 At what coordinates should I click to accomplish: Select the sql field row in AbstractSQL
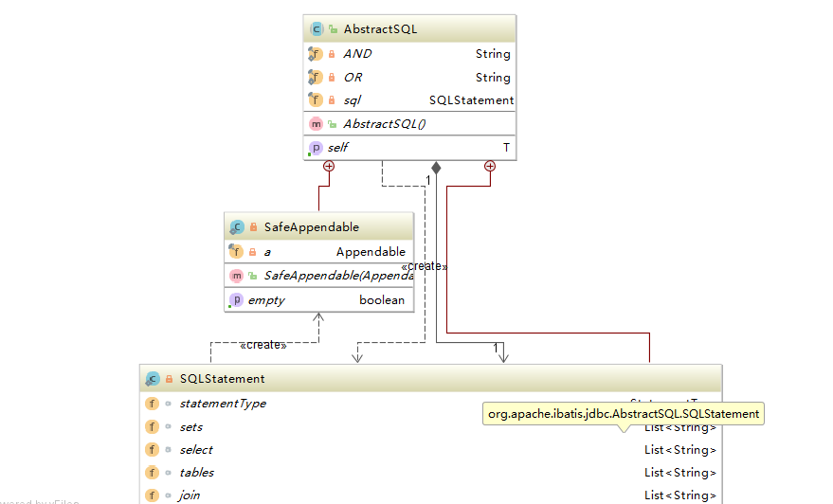pos(409,100)
